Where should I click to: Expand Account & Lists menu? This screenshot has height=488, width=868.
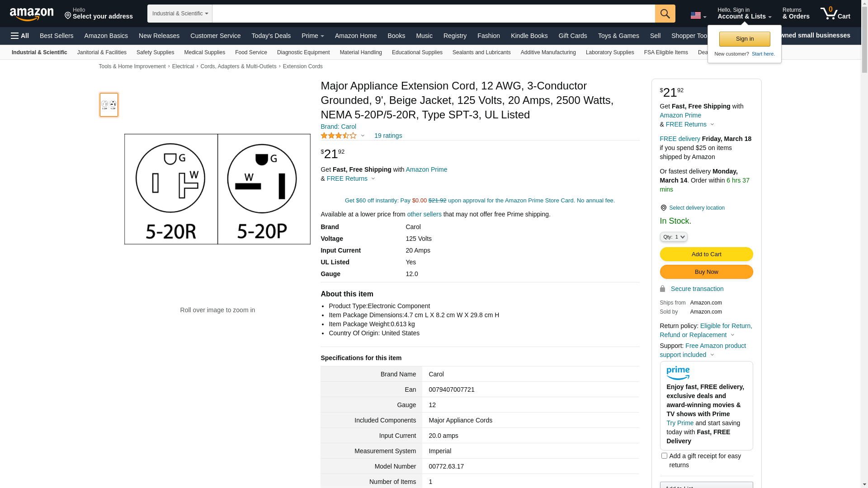click(744, 14)
